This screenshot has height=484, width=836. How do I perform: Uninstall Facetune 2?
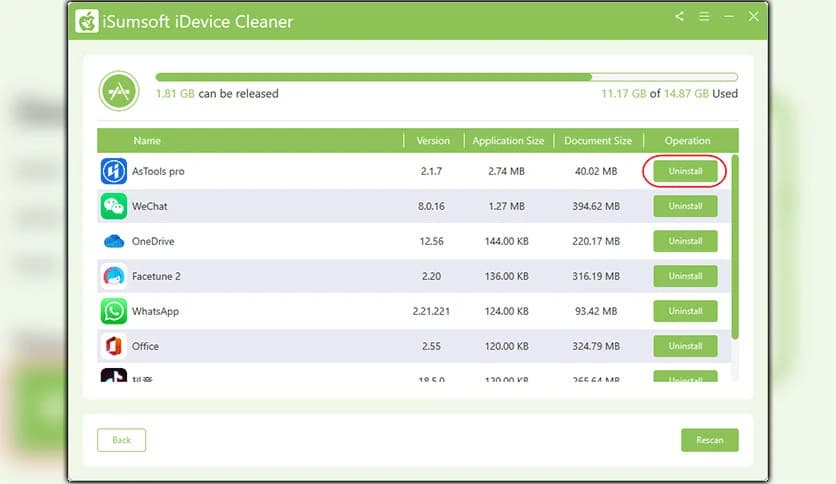(685, 276)
